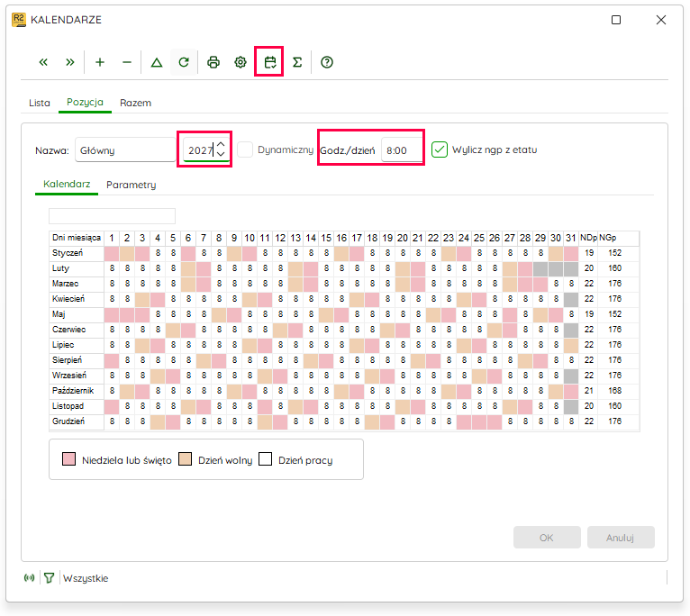Screen dimensions: 690x616
Task: Click the sigma sum icon
Action: tap(297, 62)
